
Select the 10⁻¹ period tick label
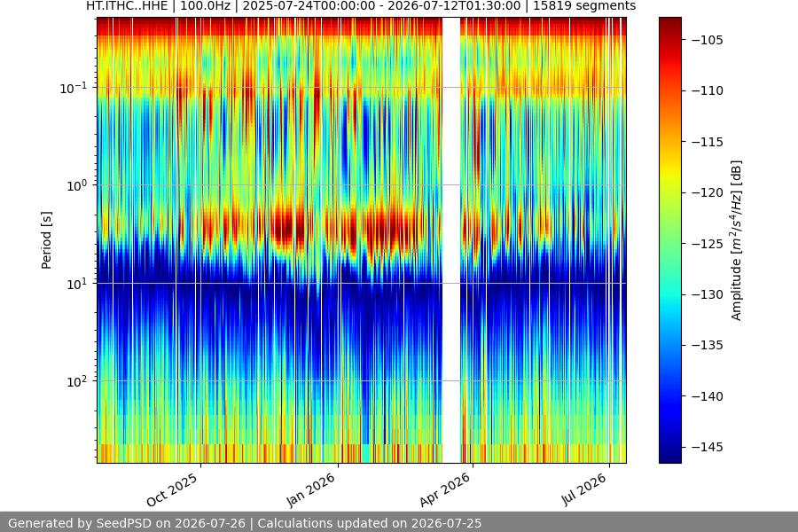point(73,88)
